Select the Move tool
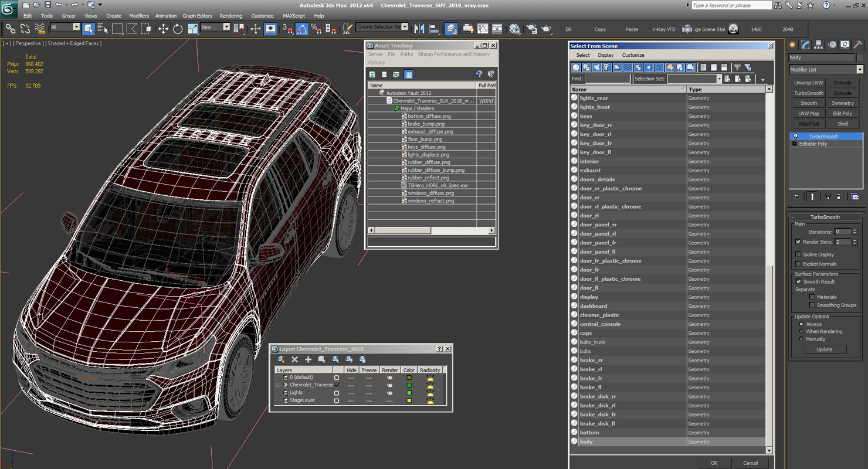Screen dimensions: 868x469 coord(163,28)
